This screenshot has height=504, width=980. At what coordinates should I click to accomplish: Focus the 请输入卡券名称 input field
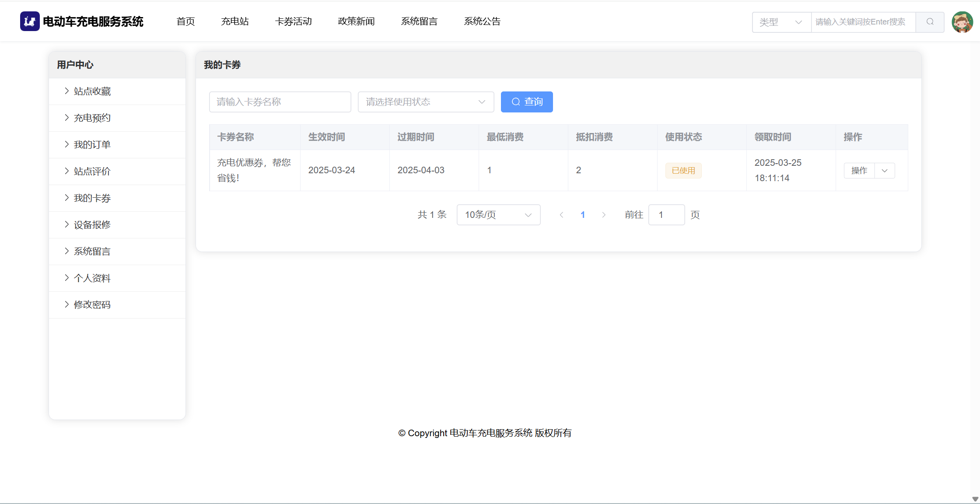tap(280, 102)
